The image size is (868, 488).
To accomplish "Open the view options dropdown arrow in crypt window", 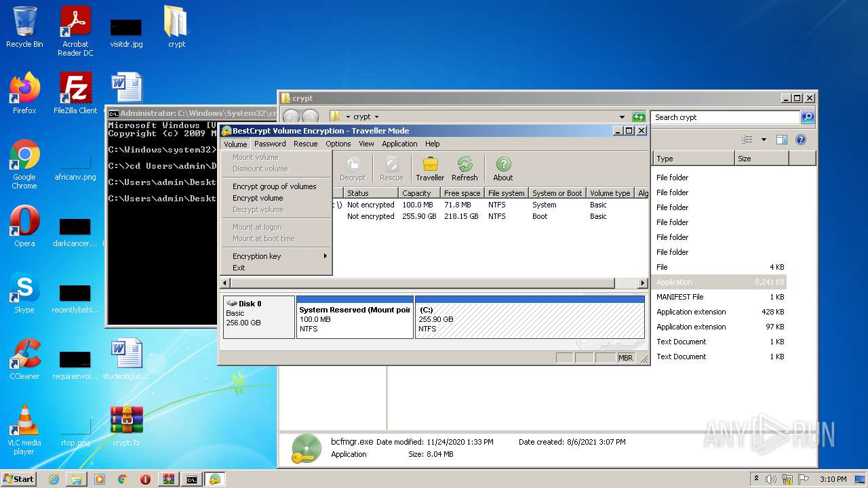I will [x=764, y=140].
